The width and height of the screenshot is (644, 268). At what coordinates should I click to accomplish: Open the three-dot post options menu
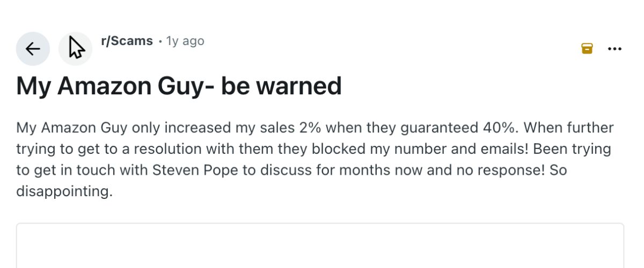pos(614,49)
